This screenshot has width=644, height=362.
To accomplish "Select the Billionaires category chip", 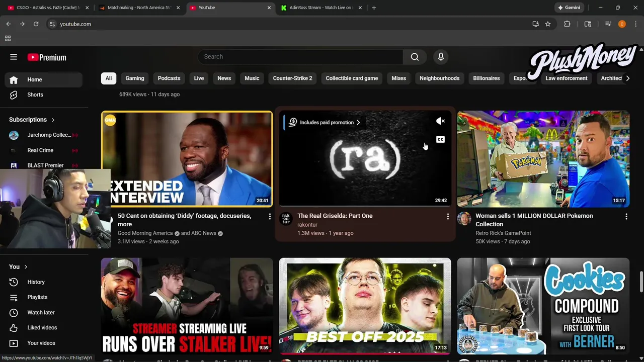I will [487, 78].
